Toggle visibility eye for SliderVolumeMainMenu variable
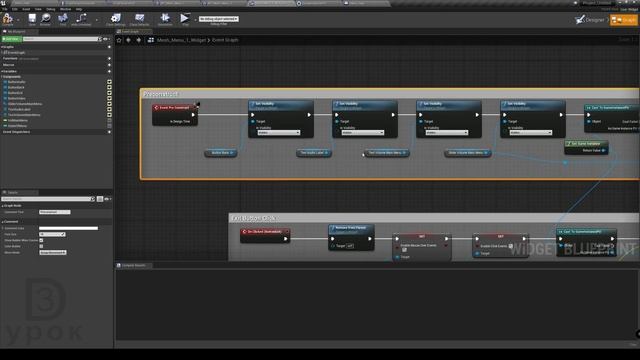This screenshot has width=640, height=360. (x=109, y=104)
